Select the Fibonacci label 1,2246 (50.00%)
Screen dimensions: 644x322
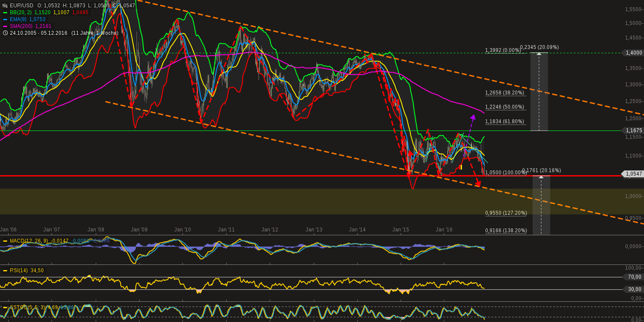pos(505,107)
